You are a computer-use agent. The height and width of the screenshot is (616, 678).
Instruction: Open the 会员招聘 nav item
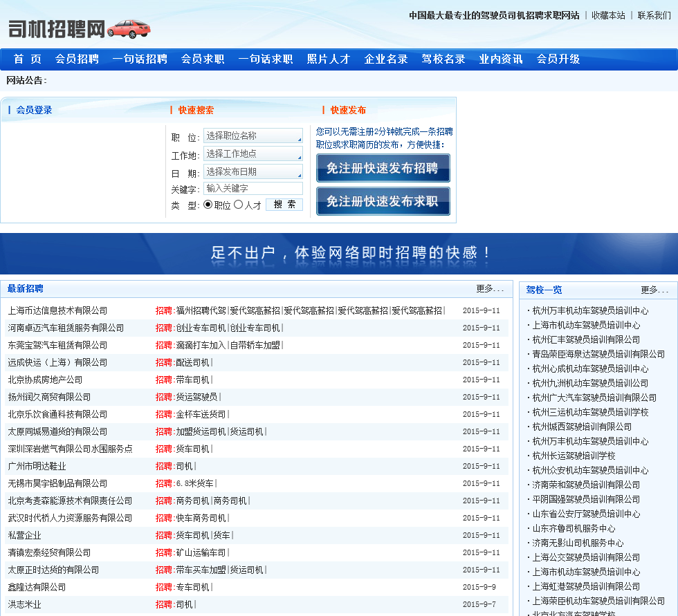[x=77, y=59]
